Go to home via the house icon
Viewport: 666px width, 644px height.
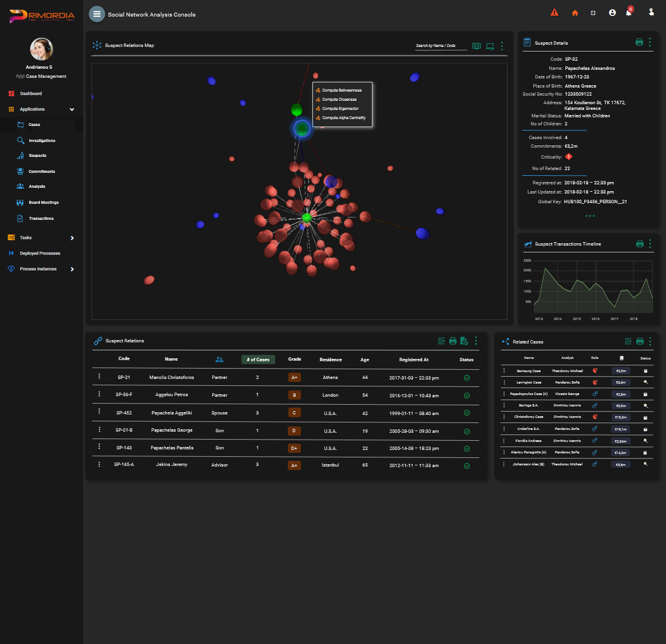coord(575,13)
